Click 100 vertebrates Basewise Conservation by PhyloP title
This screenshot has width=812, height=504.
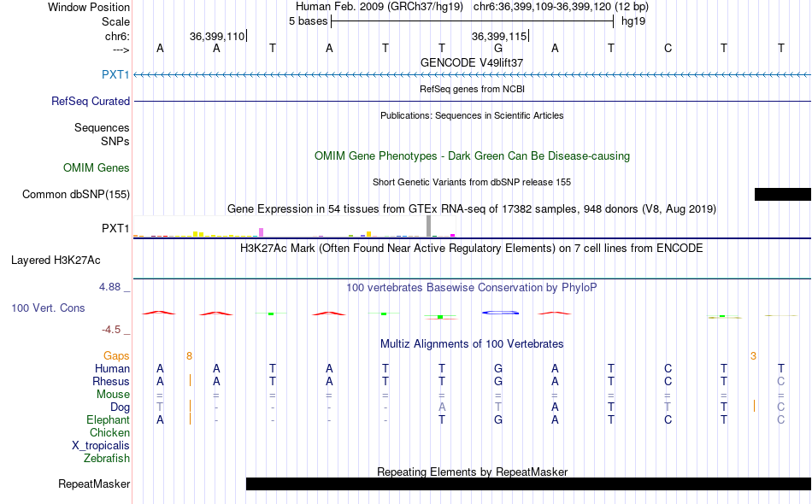(472, 287)
